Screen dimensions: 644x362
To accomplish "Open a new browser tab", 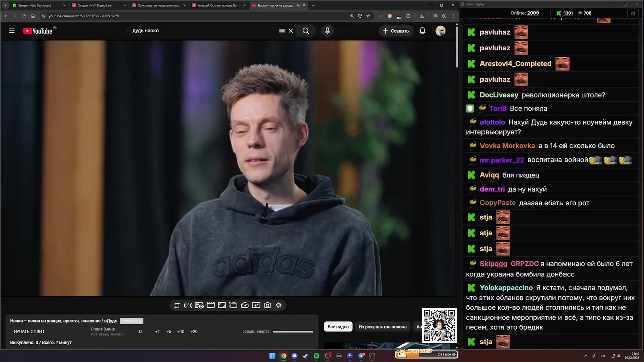I will point(313,5).
